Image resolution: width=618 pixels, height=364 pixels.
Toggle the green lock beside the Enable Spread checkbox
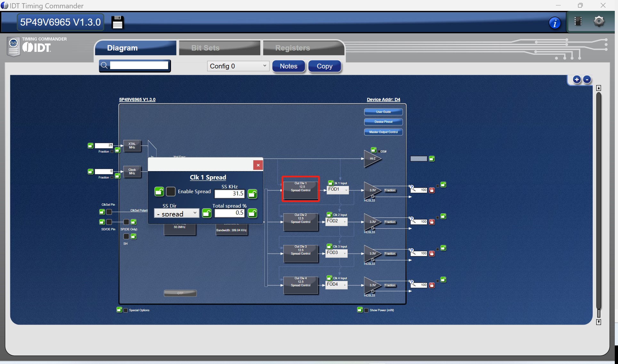click(159, 191)
